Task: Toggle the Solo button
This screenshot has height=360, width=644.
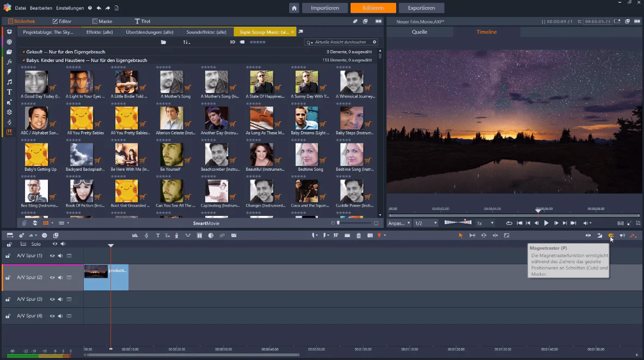Action: pos(36,244)
